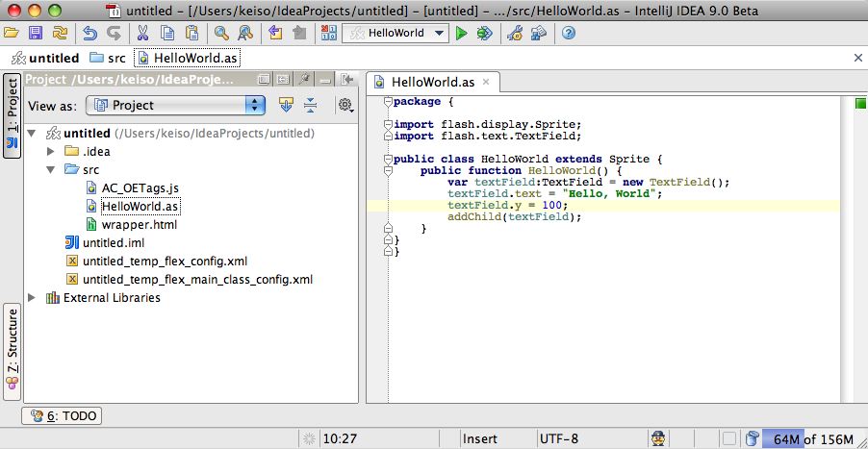
Task: Click the Undo arrow icon
Action: [89, 34]
